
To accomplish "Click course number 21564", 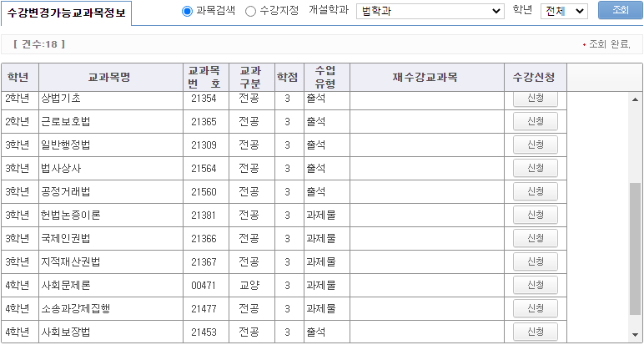I will pos(204,169).
